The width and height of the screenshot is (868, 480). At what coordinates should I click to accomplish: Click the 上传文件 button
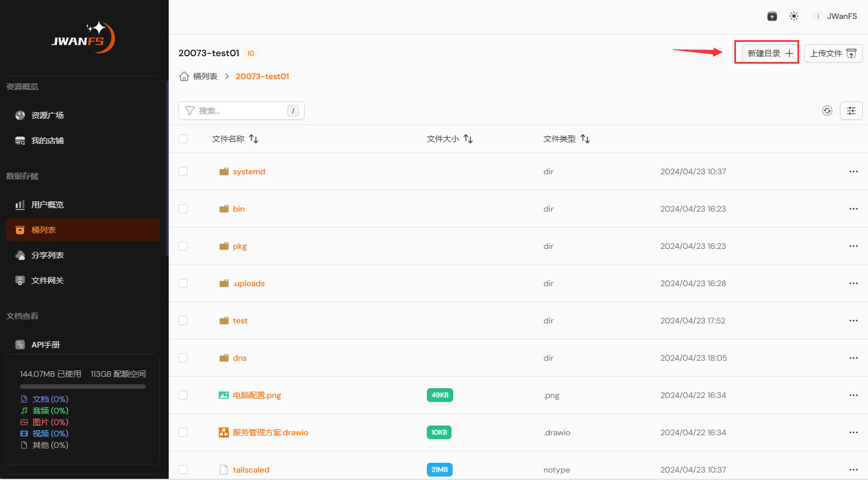coord(834,53)
